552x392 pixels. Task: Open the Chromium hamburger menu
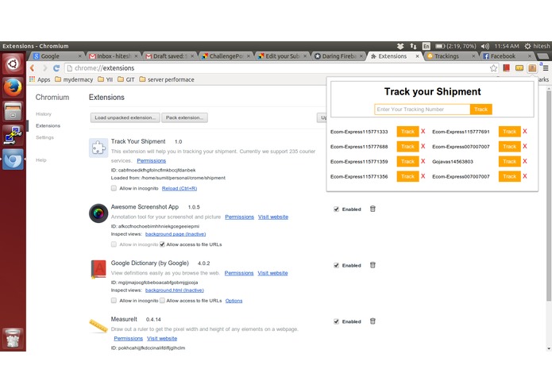click(x=546, y=68)
